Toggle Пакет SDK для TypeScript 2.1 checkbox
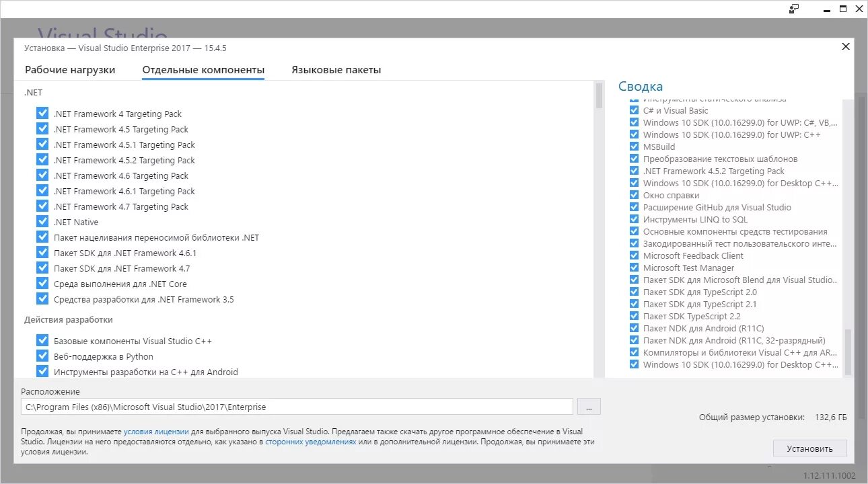 (634, 304)
